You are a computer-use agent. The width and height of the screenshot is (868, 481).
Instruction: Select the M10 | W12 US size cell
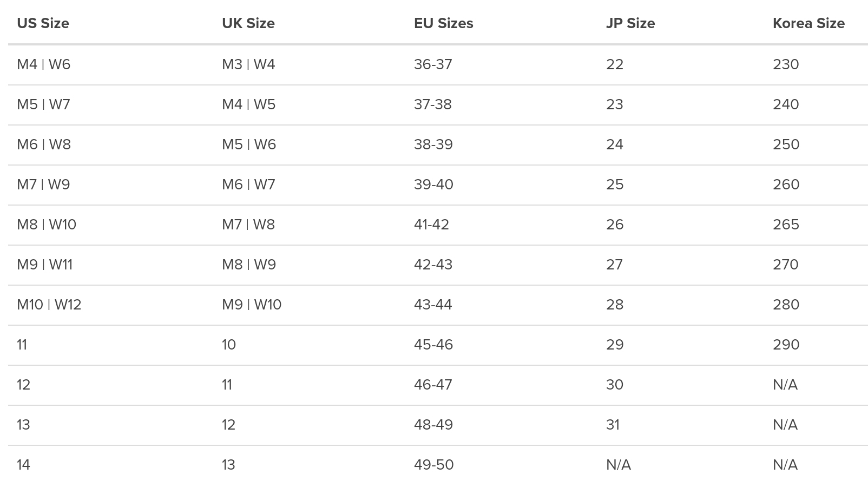point(49,305)
